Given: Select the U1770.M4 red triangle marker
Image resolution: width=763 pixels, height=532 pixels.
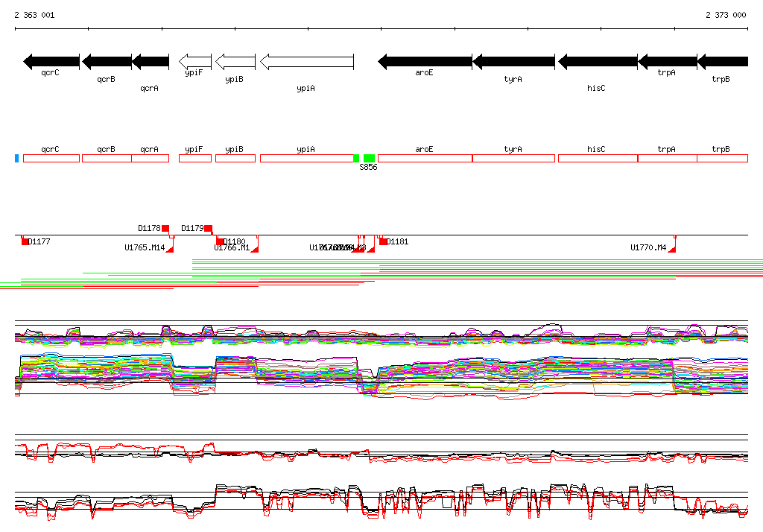Looking at the screenshot, I should click(671, 248).
